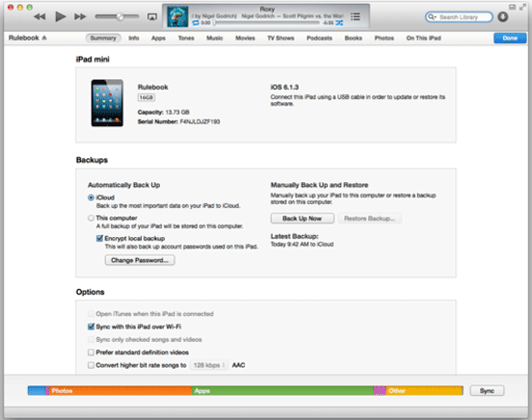Viewport: 532px width, 420px height.
Task: Click Restore Backup button
Action: tap(369, 219)
